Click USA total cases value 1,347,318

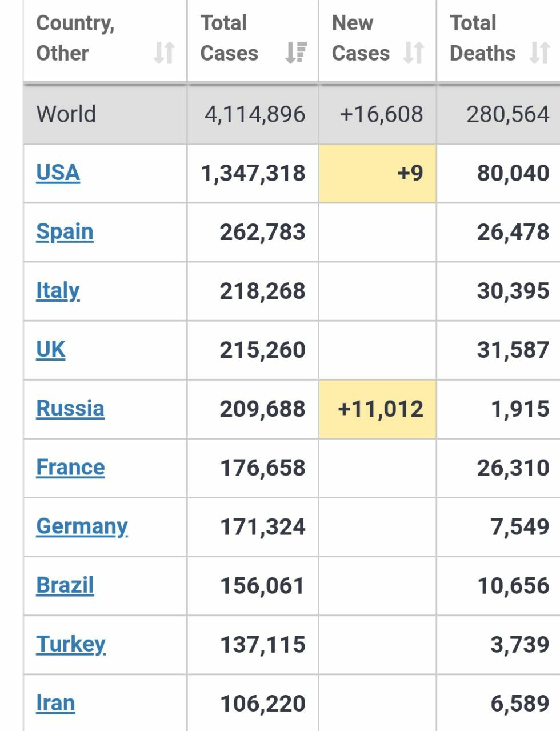[253, 173]
